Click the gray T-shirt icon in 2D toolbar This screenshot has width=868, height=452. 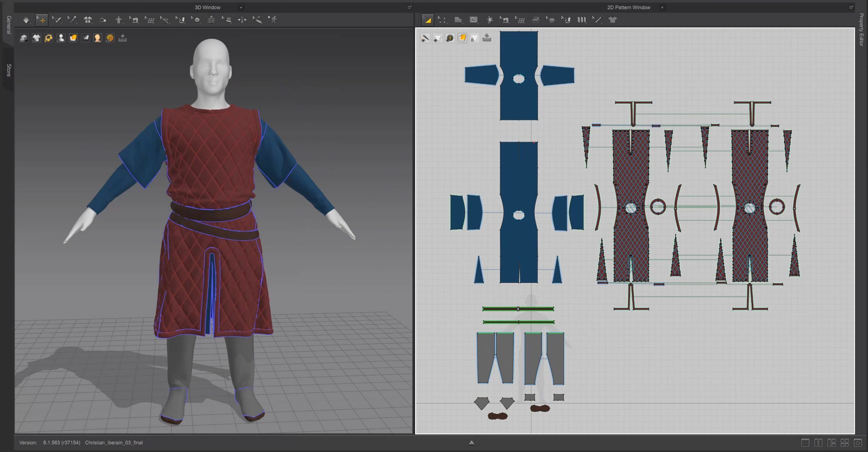(x=612, y=20)
